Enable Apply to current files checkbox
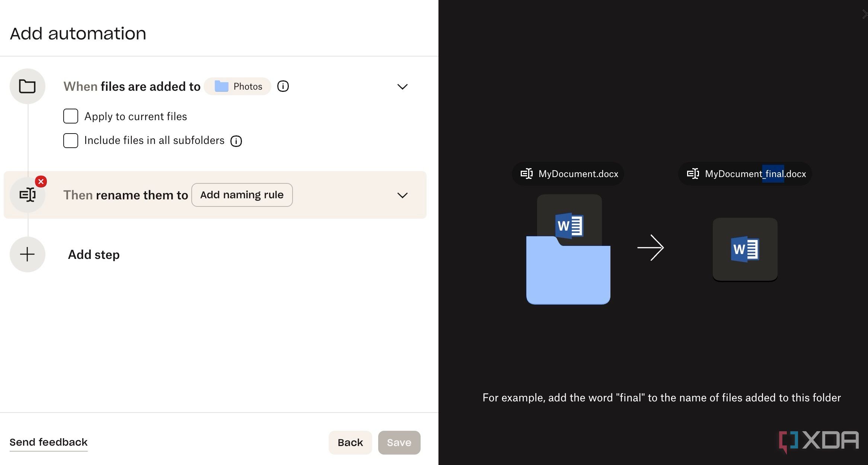Viewport: 868px width, 465px height. (x=70, y=116)
